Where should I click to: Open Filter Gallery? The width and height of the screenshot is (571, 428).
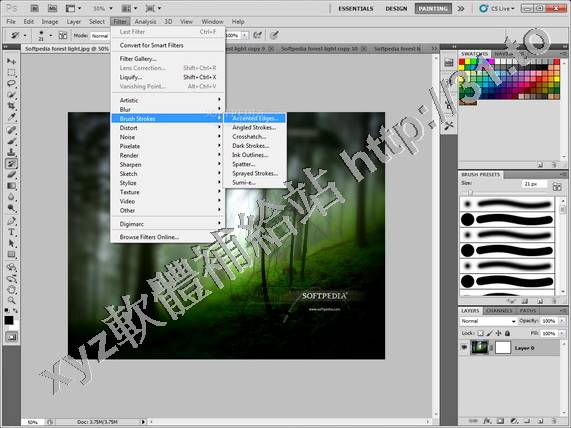point(168,59)
